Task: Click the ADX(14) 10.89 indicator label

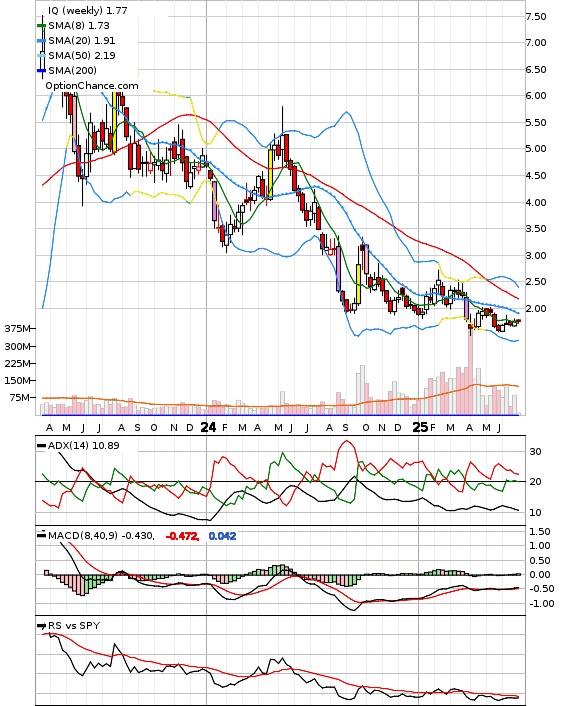Action: [83, 446]
